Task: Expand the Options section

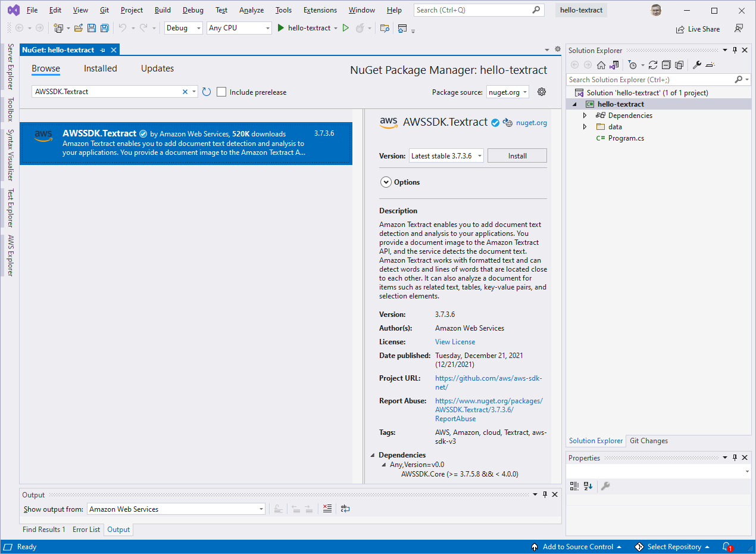Action: (x=386, y=182)
